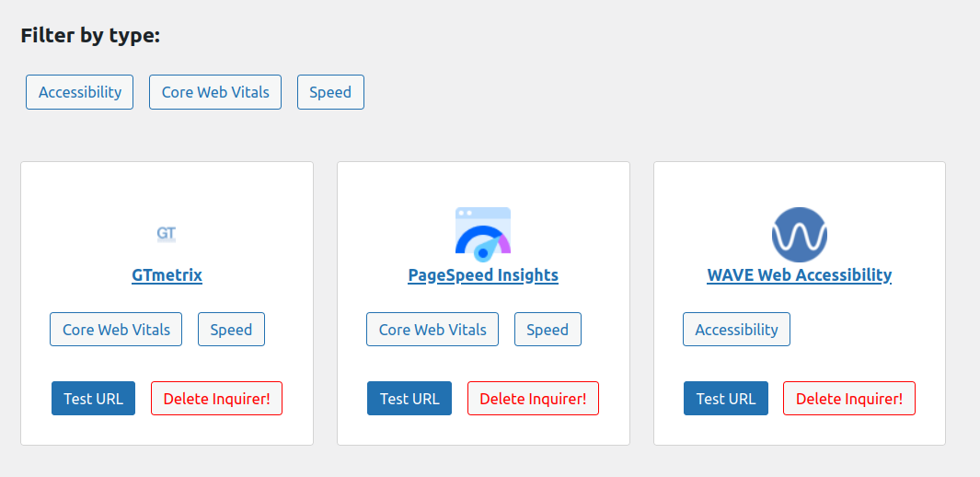
Task: Select Accessibility tag on WAVE card
Action: point(736,330)
